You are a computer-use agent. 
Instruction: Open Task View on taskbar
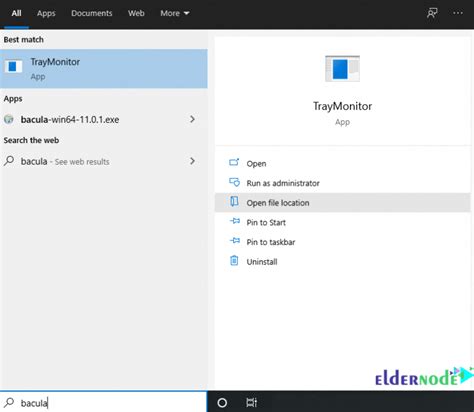pyautogui.click(x=252, y=403)
